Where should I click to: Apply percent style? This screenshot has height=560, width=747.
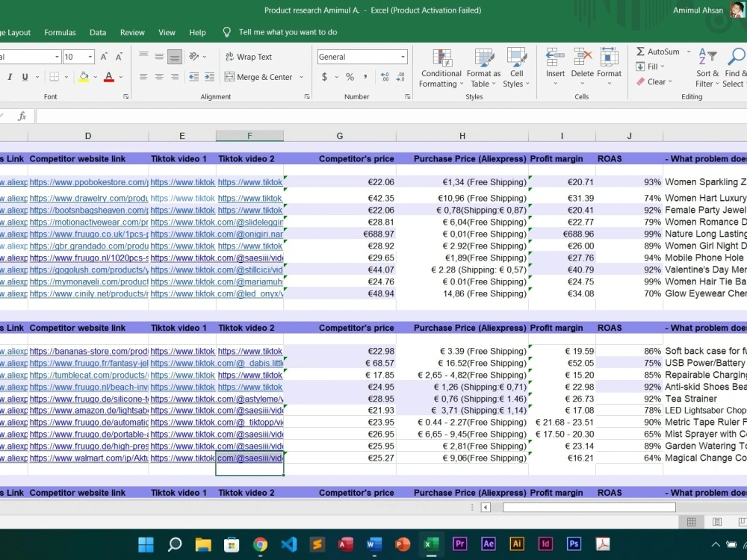click(x=350, y=77)
